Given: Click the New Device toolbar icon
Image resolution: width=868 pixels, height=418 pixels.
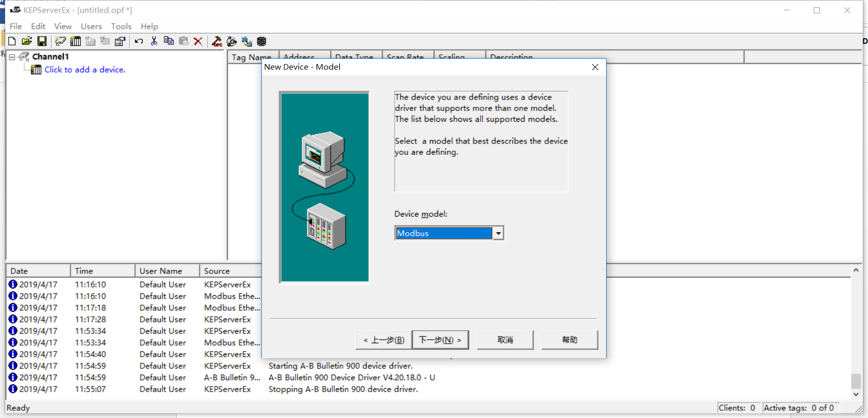Looking at the screenshot, I should click(x=75, y=41).
